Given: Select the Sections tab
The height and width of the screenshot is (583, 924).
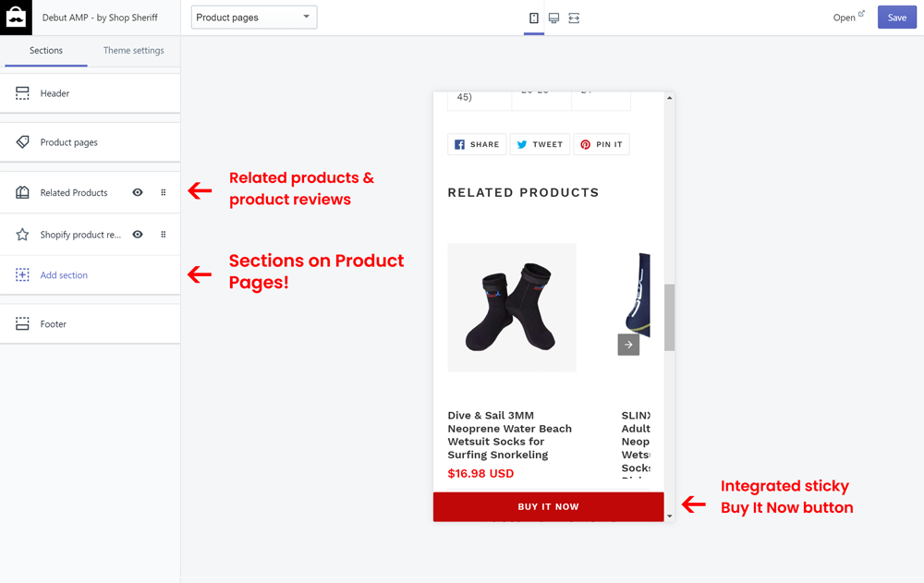Looking at the screenshot, I should tap(45, 52).
